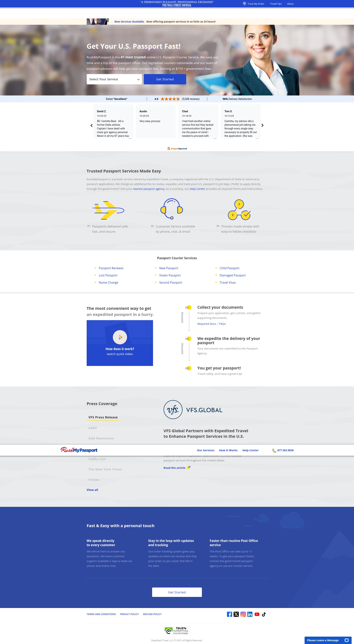Open the nearest passport agency link

pos(149,189)
